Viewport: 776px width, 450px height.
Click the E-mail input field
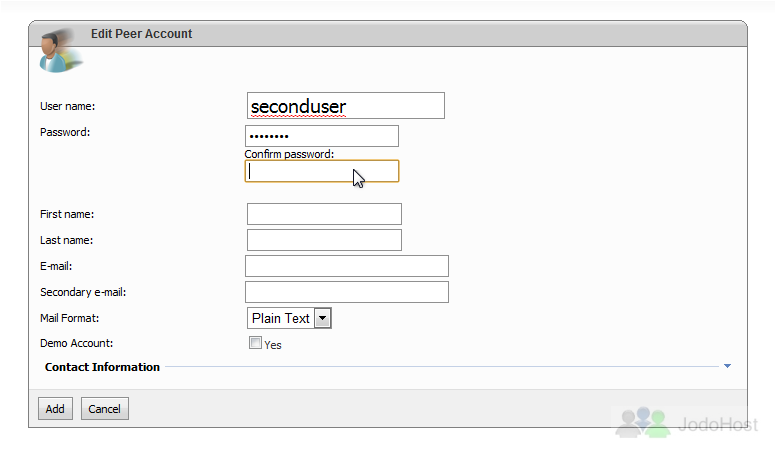[x=346, y=266]
